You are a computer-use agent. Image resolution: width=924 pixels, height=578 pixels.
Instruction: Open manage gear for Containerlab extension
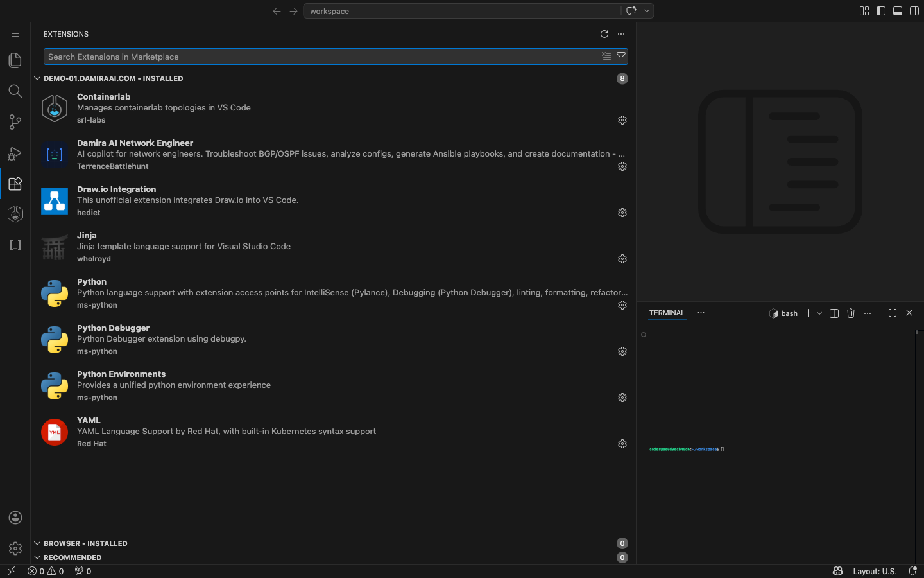pos(622,120)
